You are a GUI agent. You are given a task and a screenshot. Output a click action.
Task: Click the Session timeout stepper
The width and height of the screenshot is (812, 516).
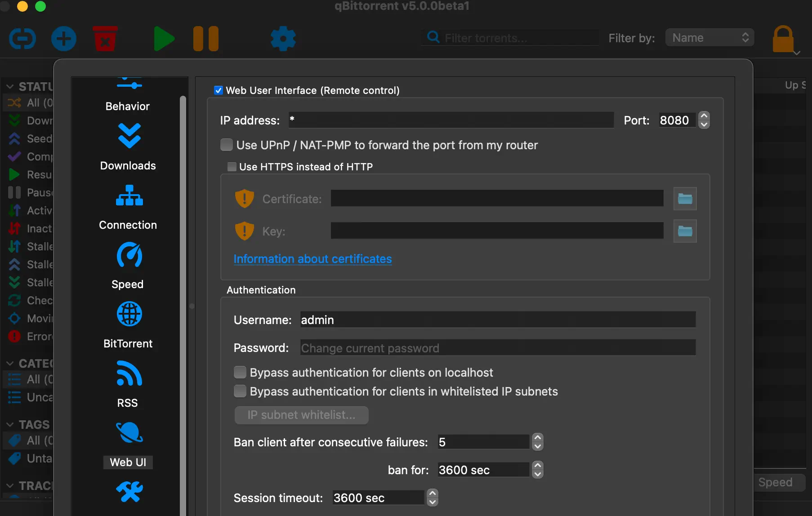click(432, 498)
